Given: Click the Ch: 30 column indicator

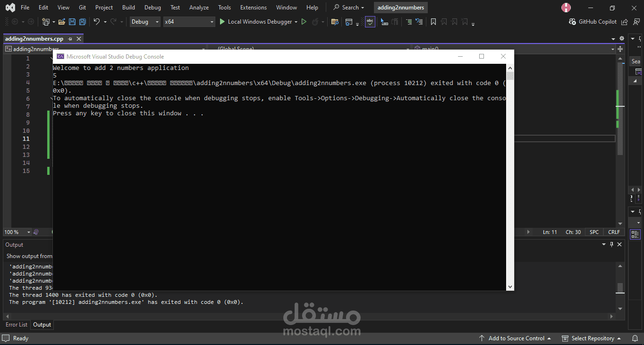Looking at the screenshot, I should tap(573, 232).
